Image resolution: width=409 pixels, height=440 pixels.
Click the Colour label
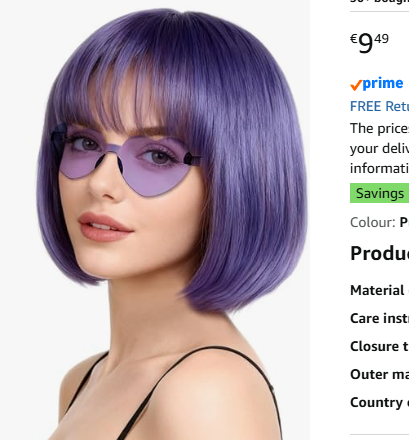[x=373, y=222]
